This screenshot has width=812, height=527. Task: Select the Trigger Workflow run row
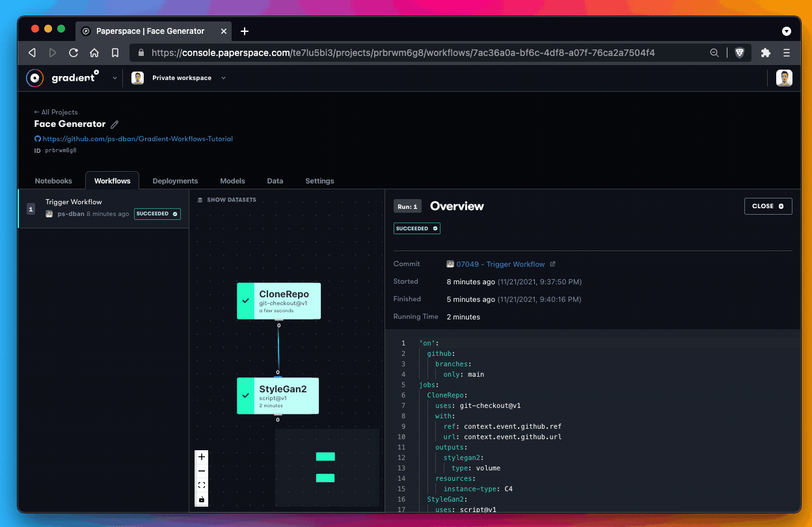click(103, 209)
